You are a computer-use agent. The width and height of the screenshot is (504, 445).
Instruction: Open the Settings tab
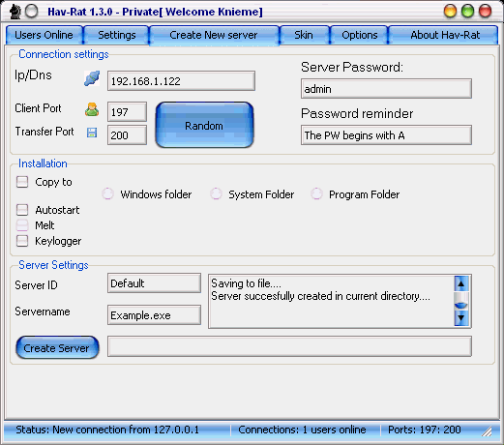(x=117, y=35)
